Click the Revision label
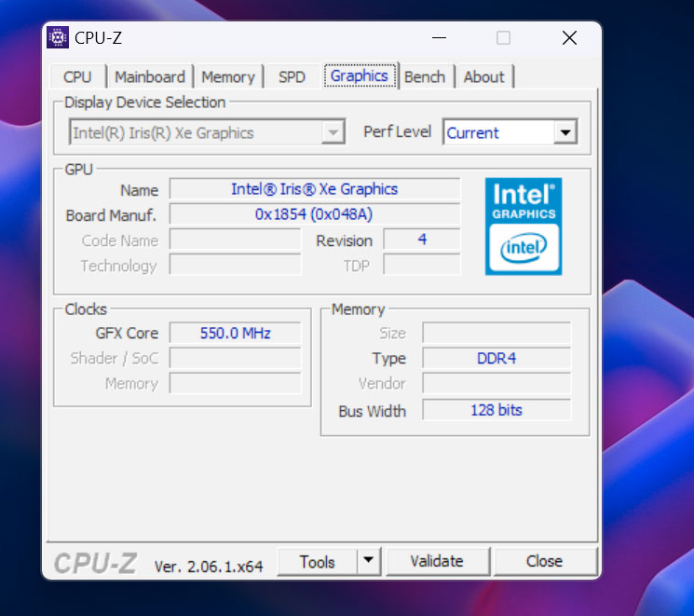694x616 pixels. (x=344, y=240)
